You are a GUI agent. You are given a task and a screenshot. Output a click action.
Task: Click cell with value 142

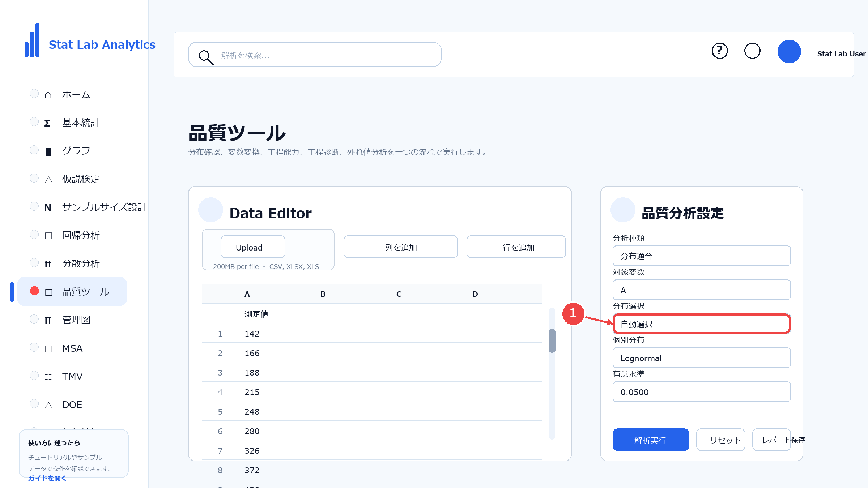(276, 333)
